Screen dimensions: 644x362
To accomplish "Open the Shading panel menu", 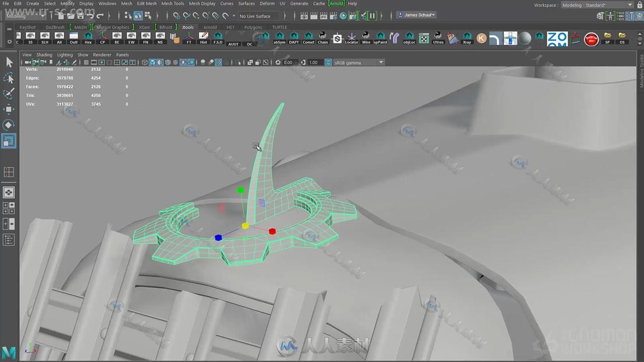I will coord(44,55).
